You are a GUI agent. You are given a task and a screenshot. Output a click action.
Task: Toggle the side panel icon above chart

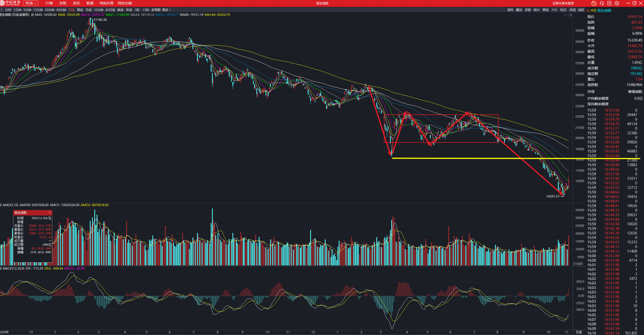click(570, 15)
